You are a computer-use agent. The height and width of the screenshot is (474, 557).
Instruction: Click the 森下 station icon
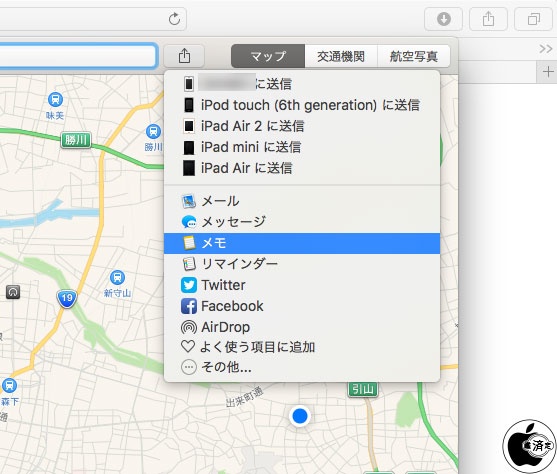[9, 385]
